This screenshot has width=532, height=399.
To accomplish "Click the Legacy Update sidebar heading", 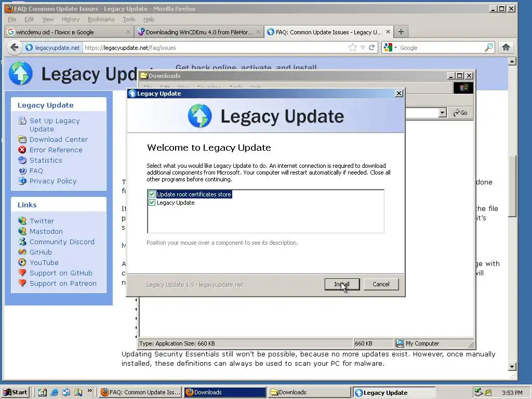I will [x=46, y=105].
